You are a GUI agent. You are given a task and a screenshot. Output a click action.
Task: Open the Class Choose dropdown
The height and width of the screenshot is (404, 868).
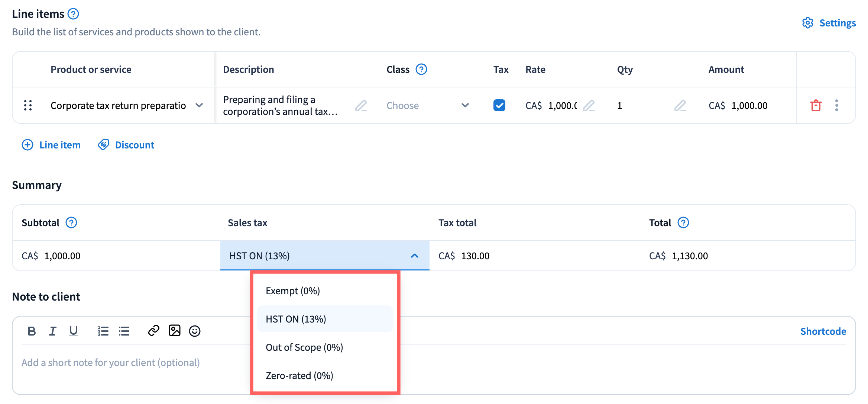point(427,106)
